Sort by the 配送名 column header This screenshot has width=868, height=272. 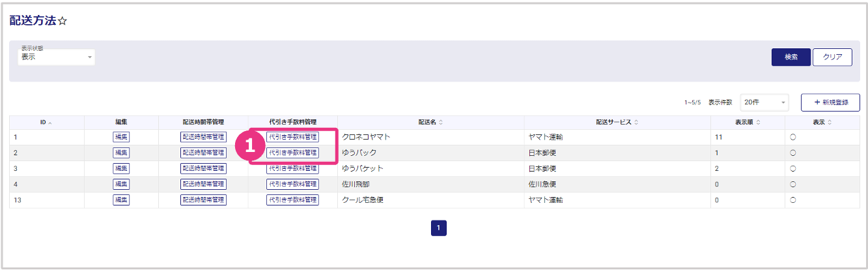pyautogui.click(x=430, y=123)
